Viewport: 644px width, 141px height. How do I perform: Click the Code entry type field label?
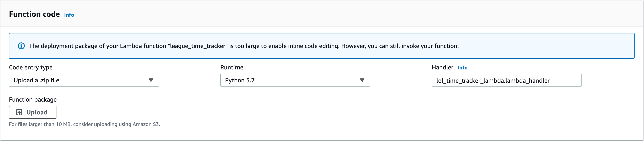pyautogui.click(x=31, y=67)
